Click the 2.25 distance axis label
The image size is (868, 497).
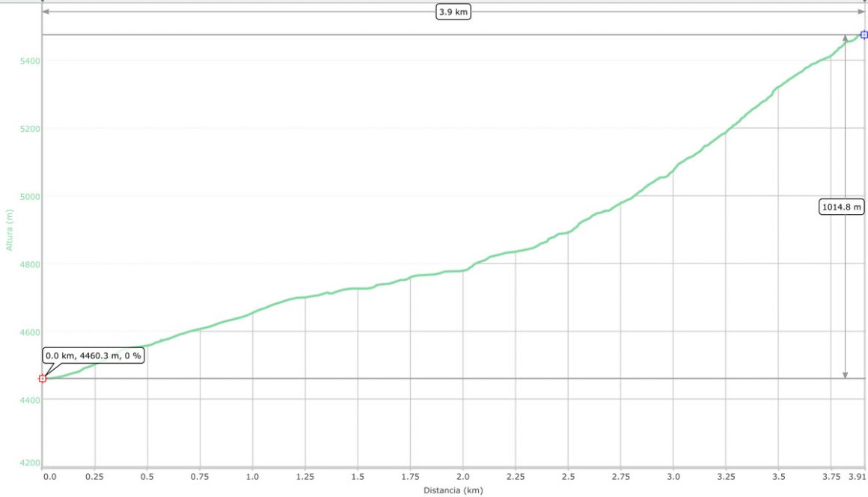516,477
